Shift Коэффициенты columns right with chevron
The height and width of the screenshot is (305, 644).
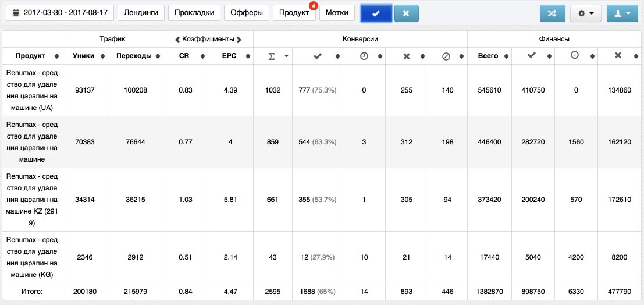coord(239,40)
